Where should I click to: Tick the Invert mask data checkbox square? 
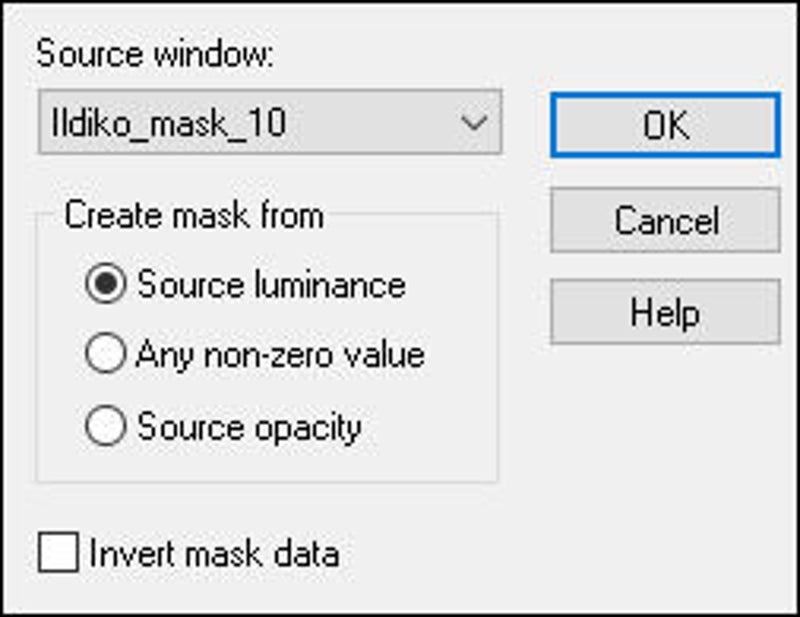(58, 553)
